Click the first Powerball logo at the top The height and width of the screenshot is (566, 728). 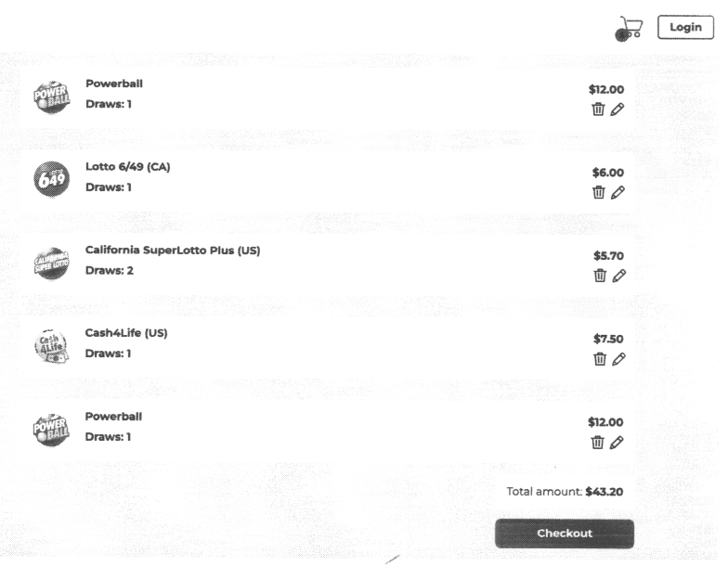51,95
